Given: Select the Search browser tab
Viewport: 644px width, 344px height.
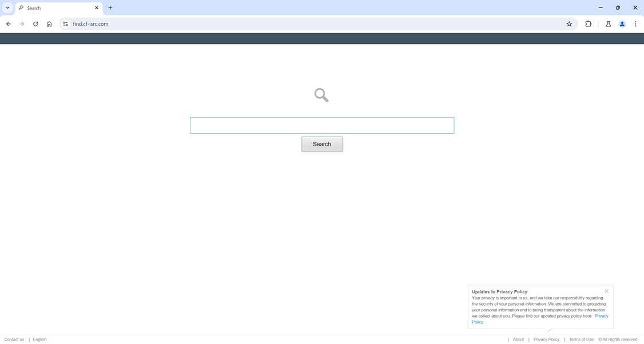Looking at the screenshot, I should point(59,8).
